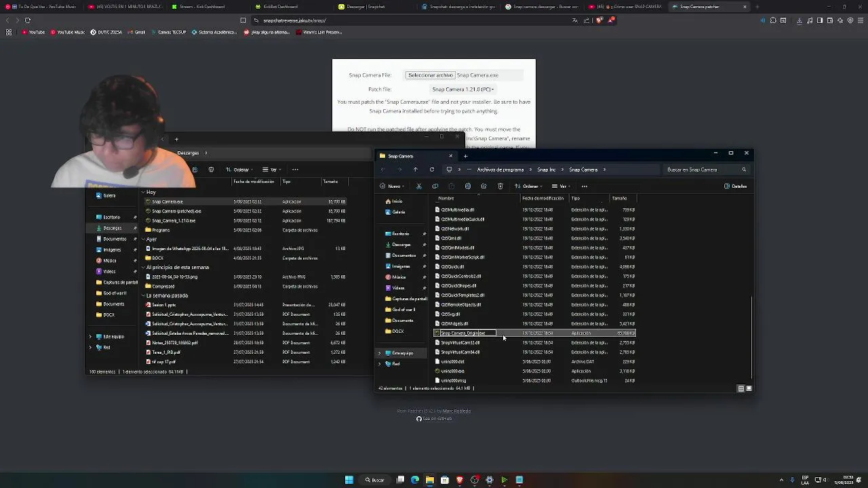Click the Share icon in Descargas window toolbar

(x=195, y=169)
